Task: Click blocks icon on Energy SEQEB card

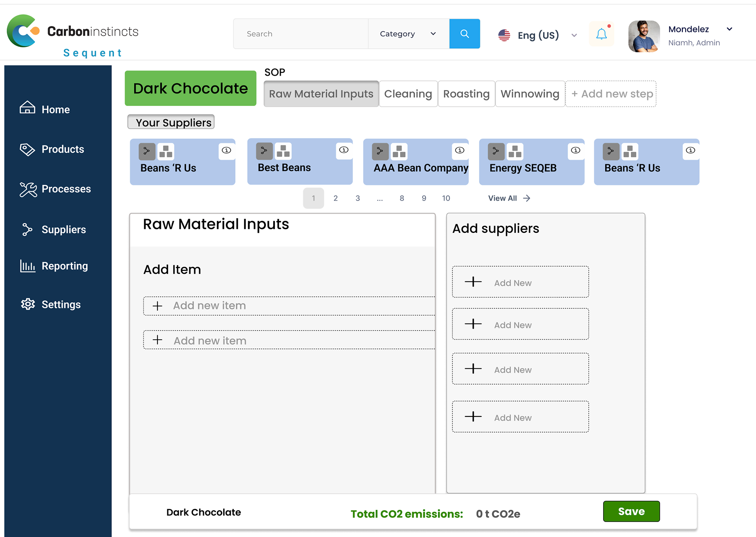Action: 515,151
